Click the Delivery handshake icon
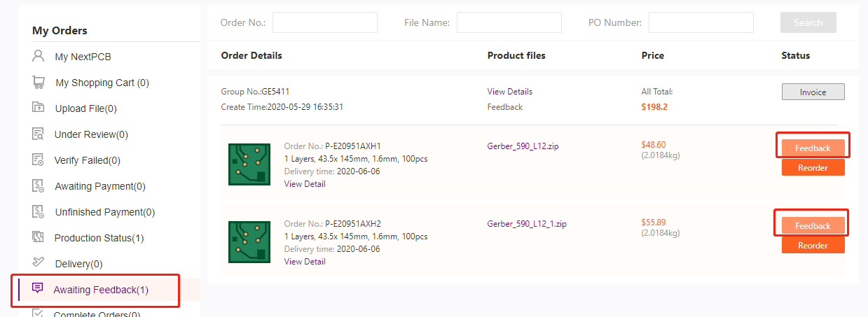The image size is (868, 317). (x=39, y=263)
